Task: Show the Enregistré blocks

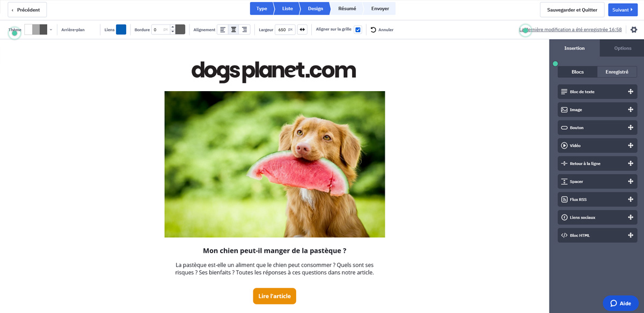Action: pos(617,72)
